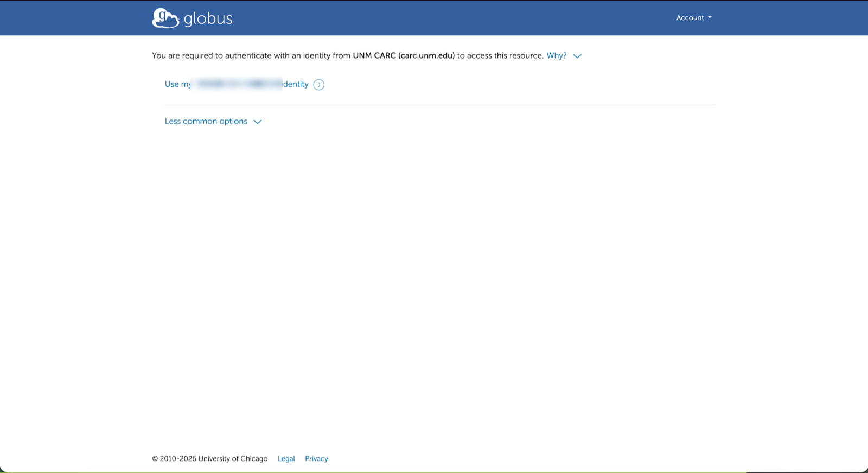Click the chevron next to Why?
868x473 pixels.
[577, 56]
